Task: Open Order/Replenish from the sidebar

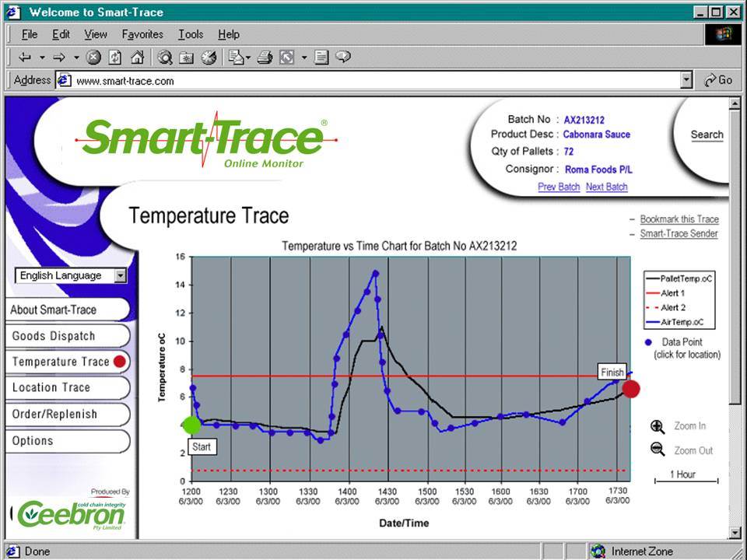Action: (68, 415)
